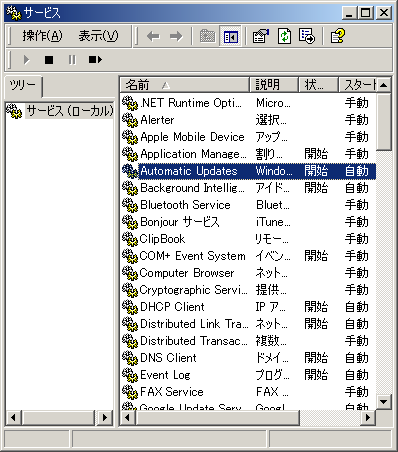Select the .NET Runtime Optimization service row
The image size is (398, 452).
coord(248,103)
